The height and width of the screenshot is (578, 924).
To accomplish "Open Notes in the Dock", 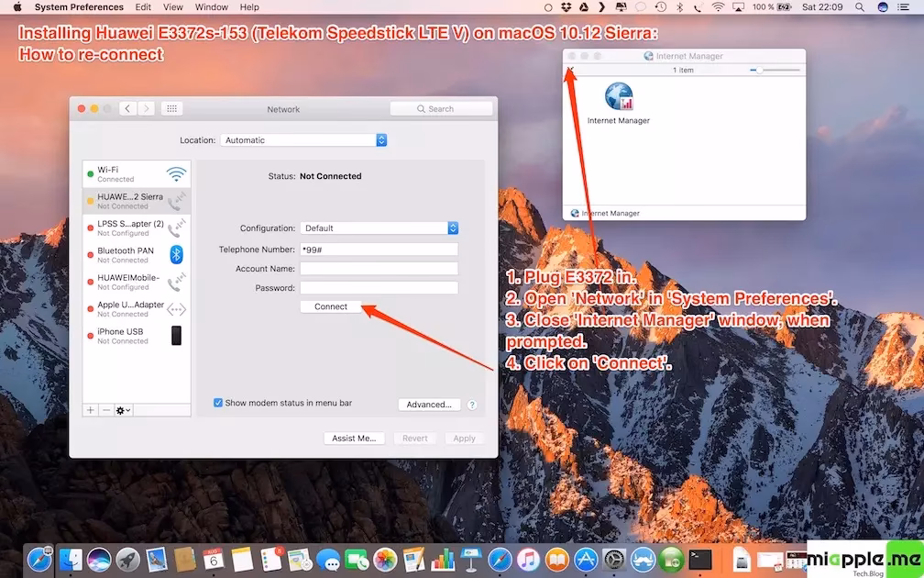I will click(x=242, y=559).
